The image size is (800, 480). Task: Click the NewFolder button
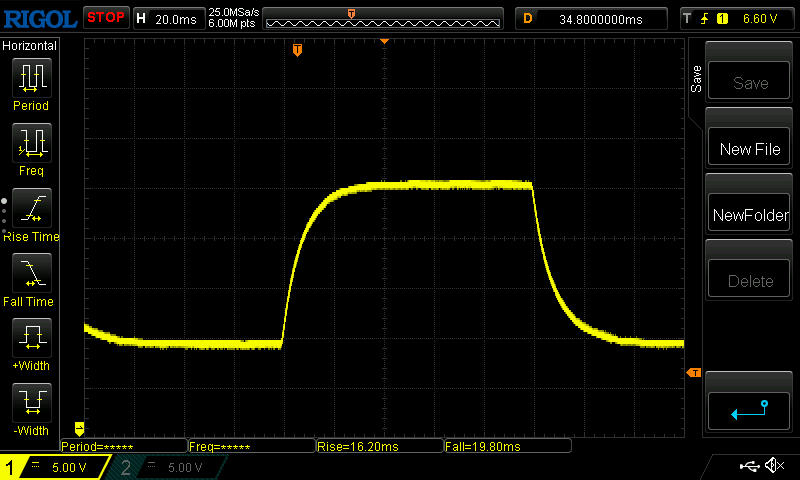[x=749, y=213]
